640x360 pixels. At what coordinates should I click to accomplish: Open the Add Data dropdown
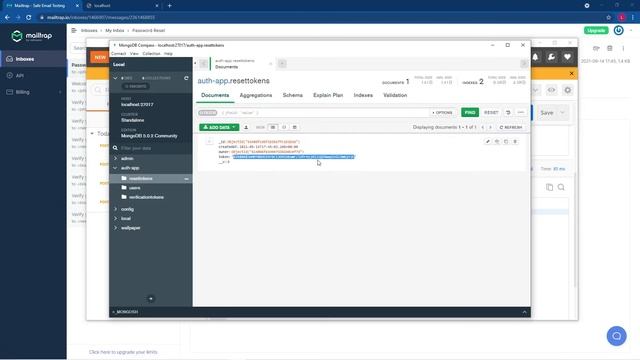[x=219, y=127]
